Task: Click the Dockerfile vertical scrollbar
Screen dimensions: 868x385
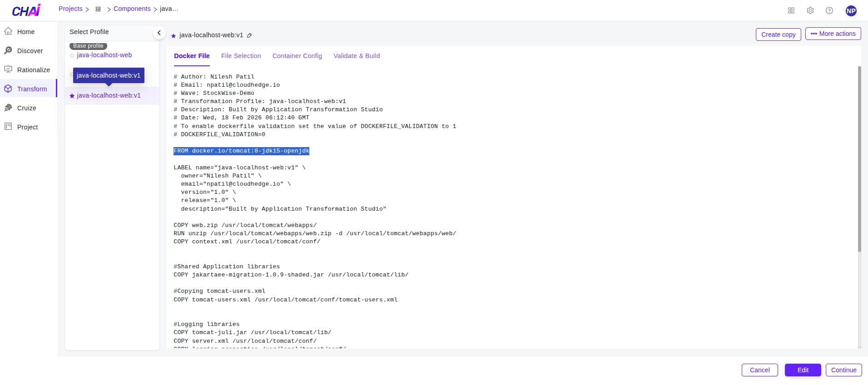Action: tap(859, 159)
